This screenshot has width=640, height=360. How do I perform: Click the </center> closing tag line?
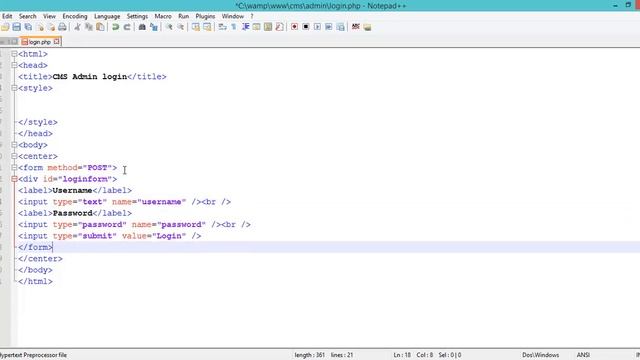(x=40, y=259)
